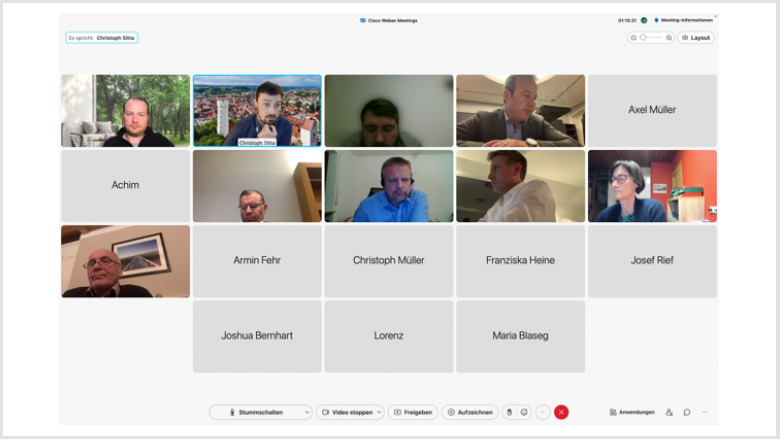This screenshot has width=780, height=439.
Task: Open the emoji reactions icon
Action: click(x=523, y=412)
